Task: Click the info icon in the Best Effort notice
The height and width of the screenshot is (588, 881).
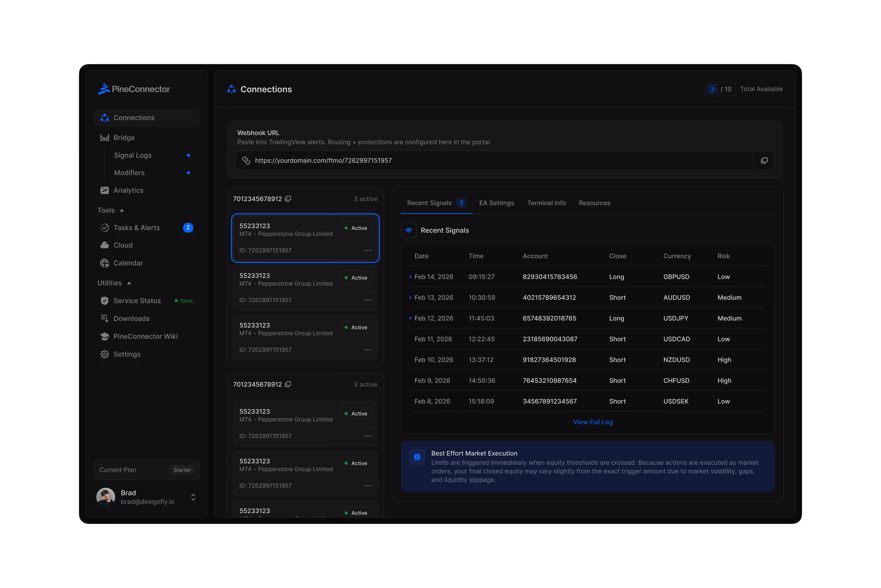Action: [x=417, y=457]
